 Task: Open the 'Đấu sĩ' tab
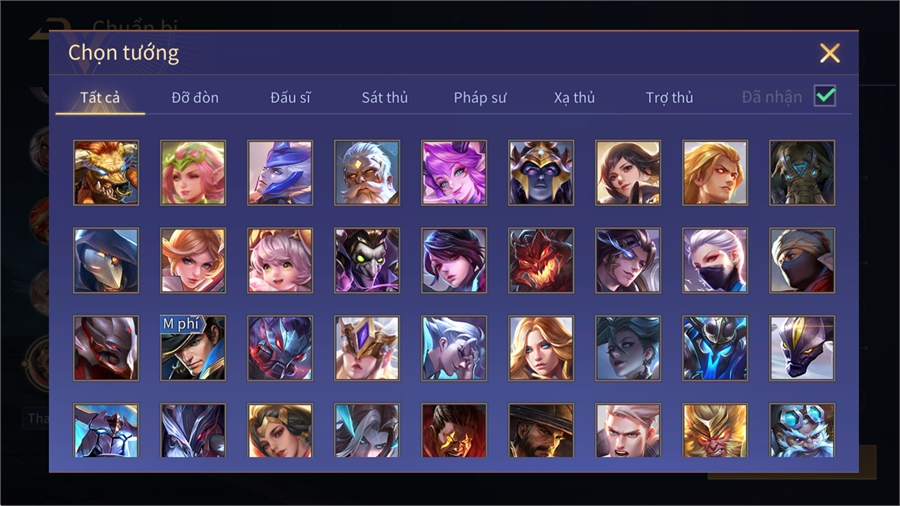290,98
